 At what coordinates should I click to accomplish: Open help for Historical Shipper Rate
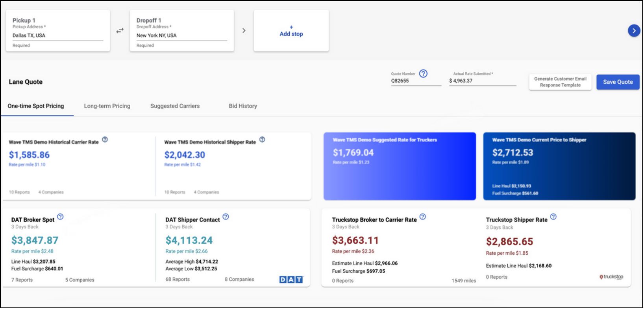pos(262,140)
